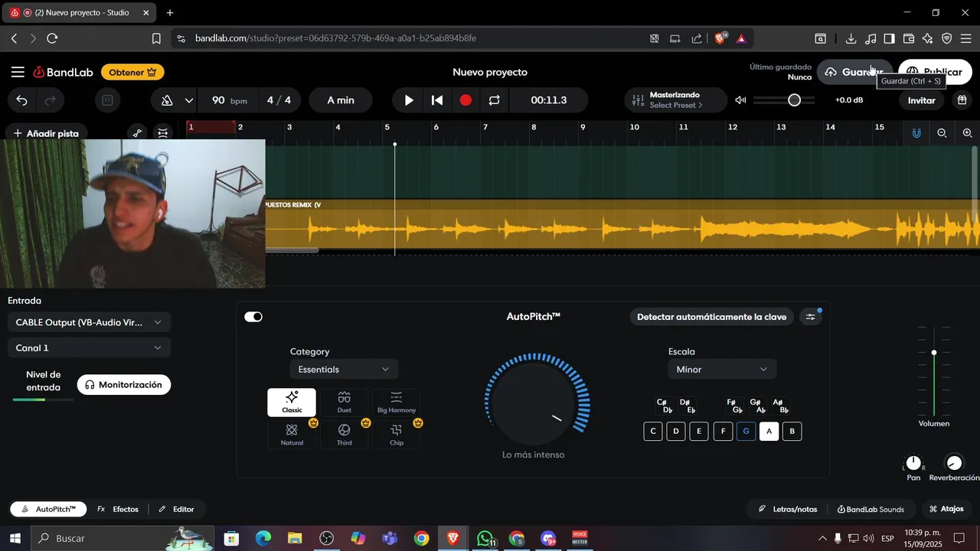Open the CABLE Output input dropdown
This screenshot has width=980, height=551.
click(x=89, y=322)
